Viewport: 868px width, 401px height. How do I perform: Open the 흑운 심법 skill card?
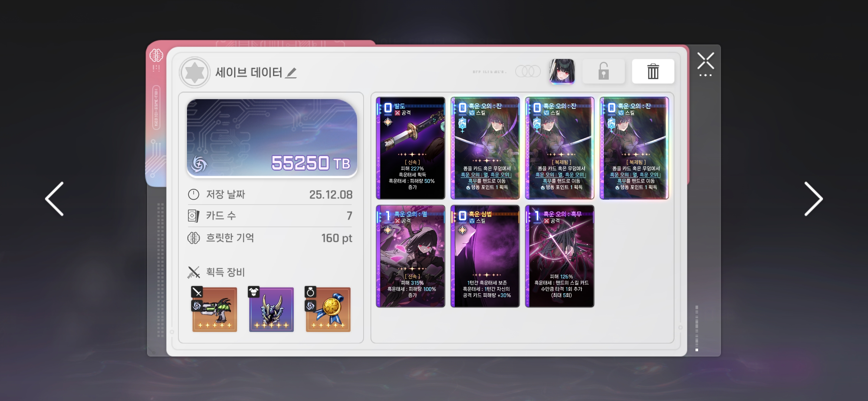tap(485, 256)
